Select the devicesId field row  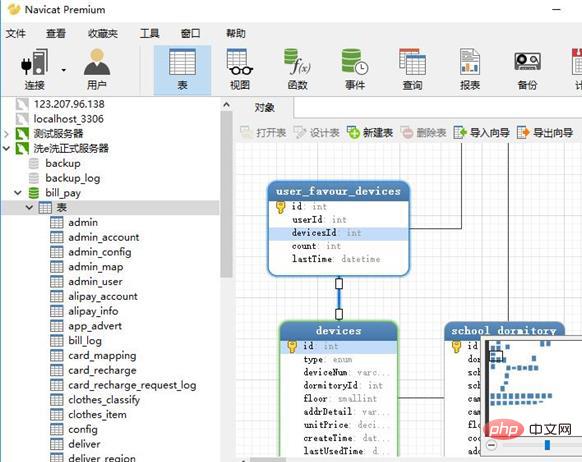pos(339,233)
